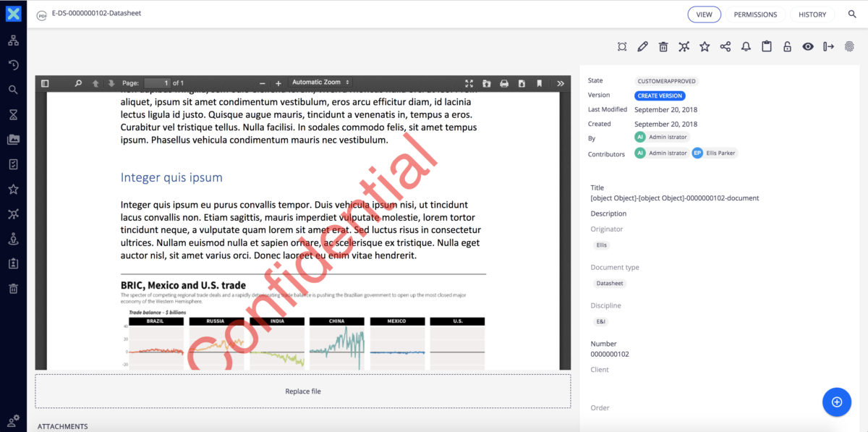Viewport: 868px width, 432px height.
Task: Switch to the HISTORY tab
Action: (812, 14)
